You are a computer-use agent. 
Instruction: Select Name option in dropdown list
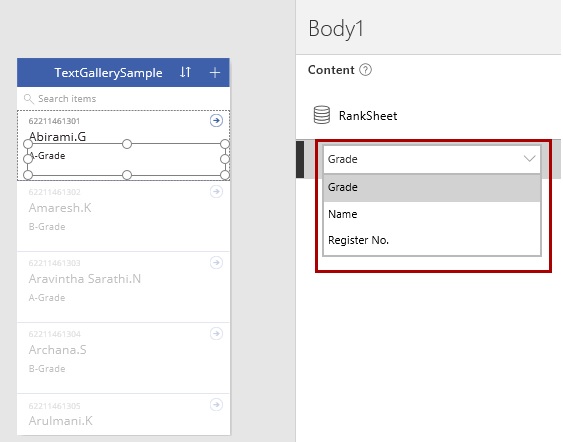point(432,214)
